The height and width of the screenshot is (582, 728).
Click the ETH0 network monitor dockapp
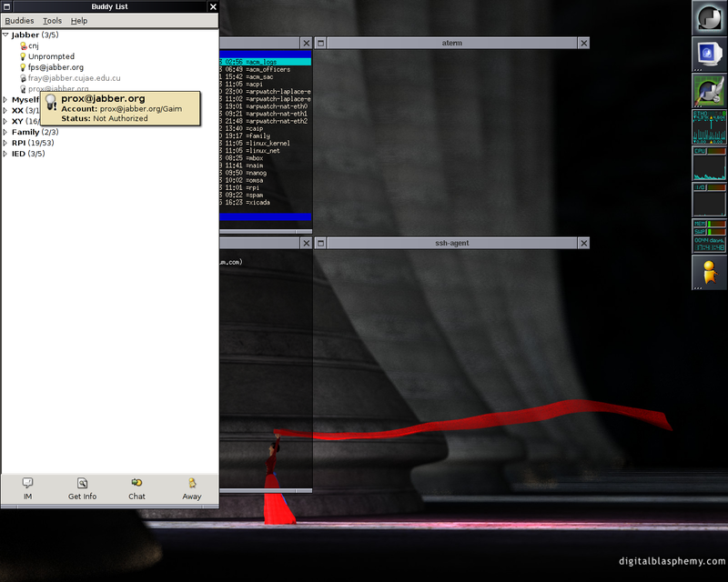click(710, 126)
